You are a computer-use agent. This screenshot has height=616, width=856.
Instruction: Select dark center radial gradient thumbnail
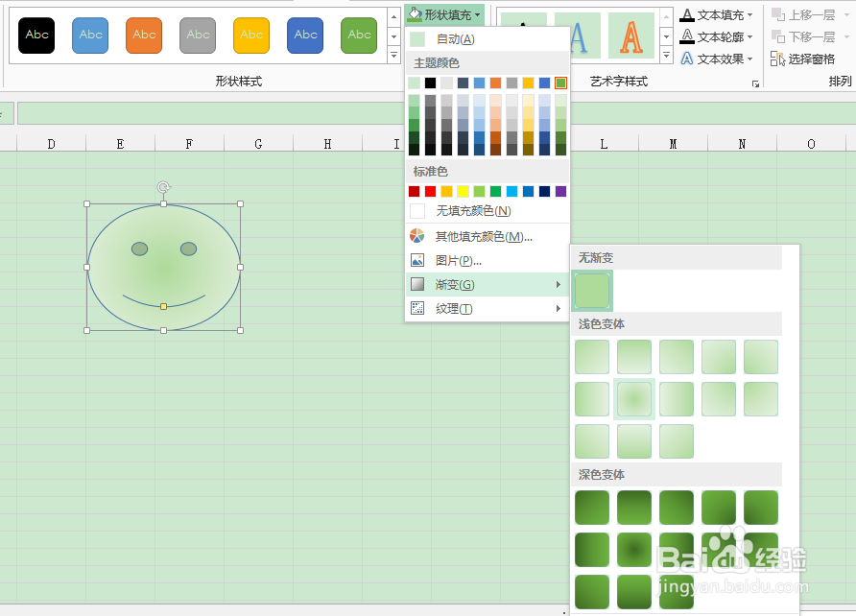633,550
